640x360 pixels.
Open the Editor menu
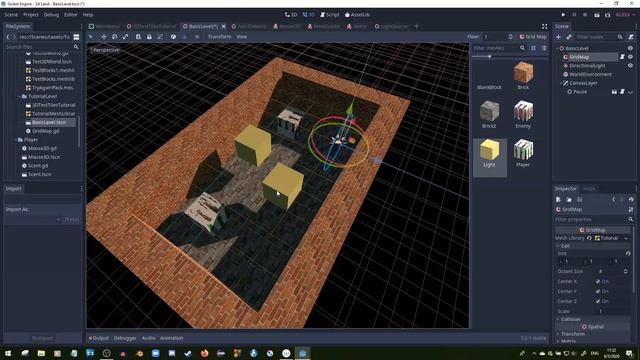pyautogui.click(x=70, y=15)
